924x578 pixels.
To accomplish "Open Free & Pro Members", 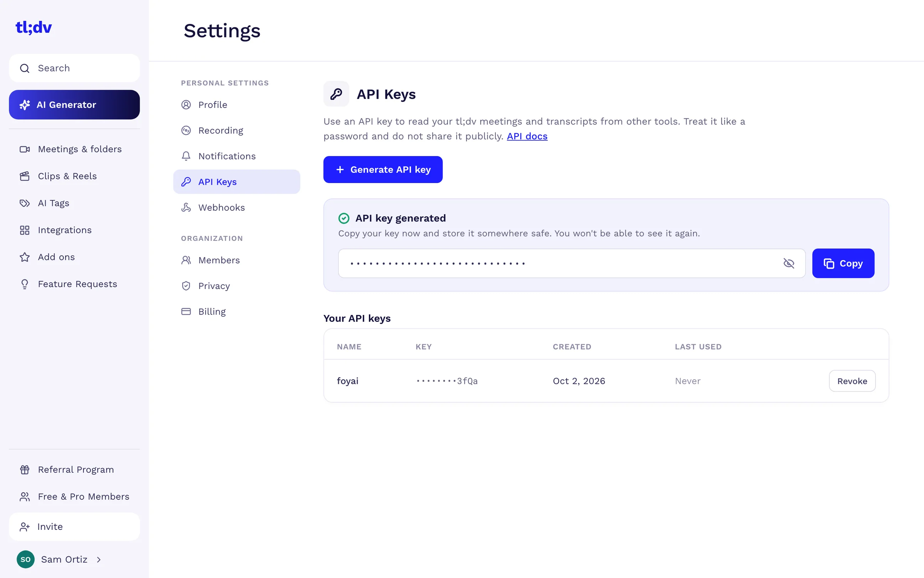I will pos(74,497).
